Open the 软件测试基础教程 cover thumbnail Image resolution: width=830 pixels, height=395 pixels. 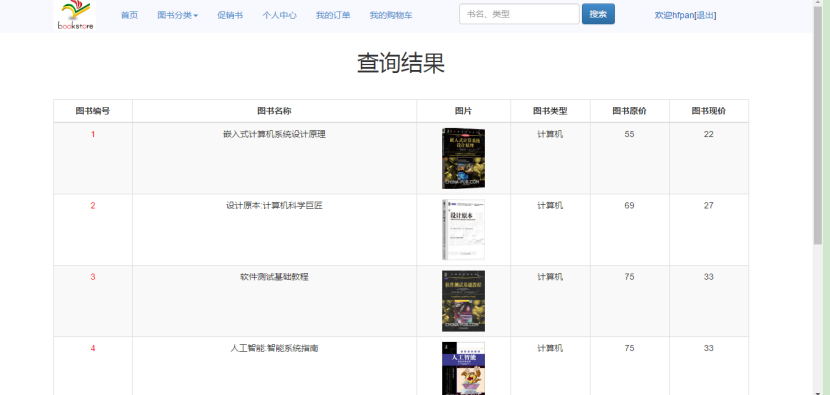coord(463,301)
